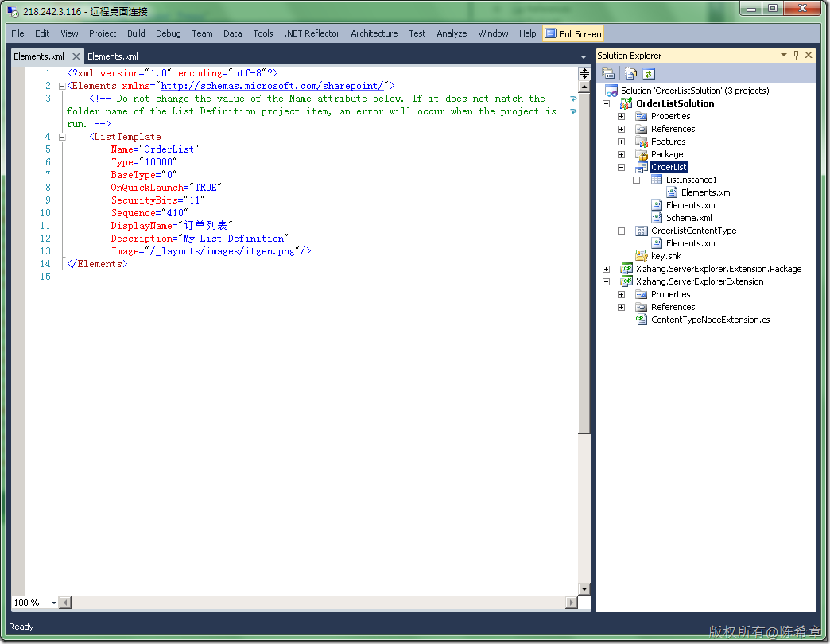Click the OrderList list definition icon

pos(641,167)
